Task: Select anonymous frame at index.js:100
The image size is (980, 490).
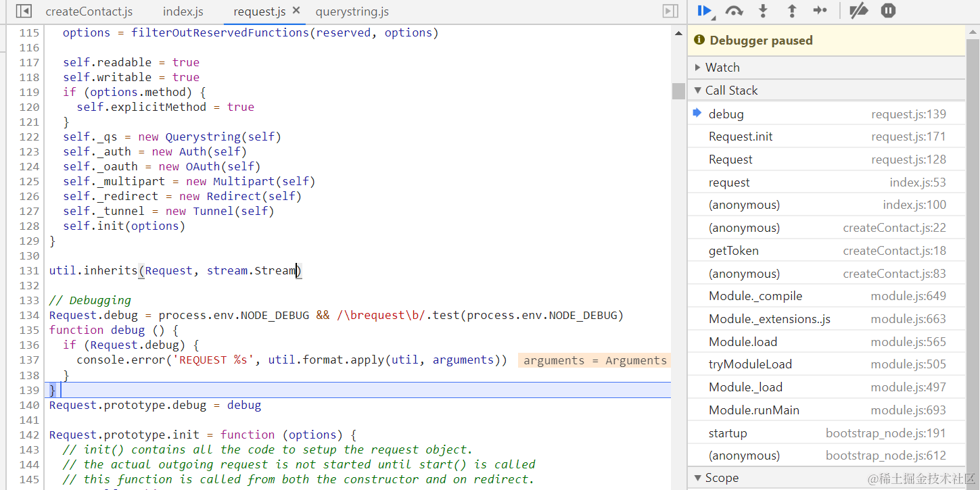Action: click(826, 205)
